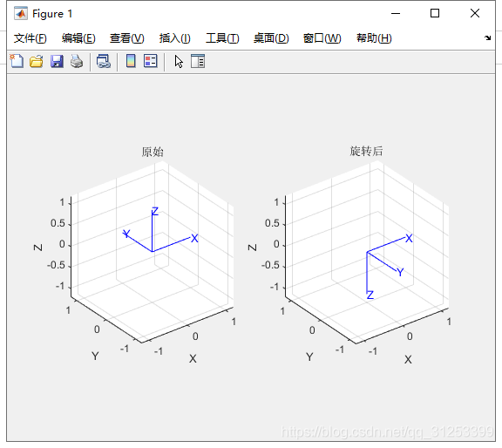Open the 查看(V) menu

click(126, 38)
